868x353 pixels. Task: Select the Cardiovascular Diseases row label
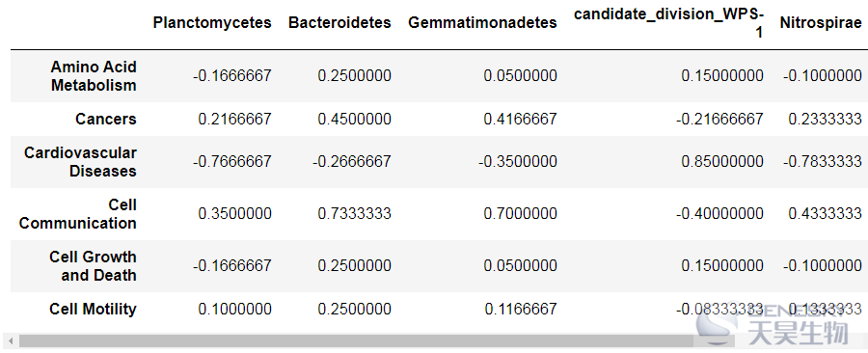pos(80,162)
